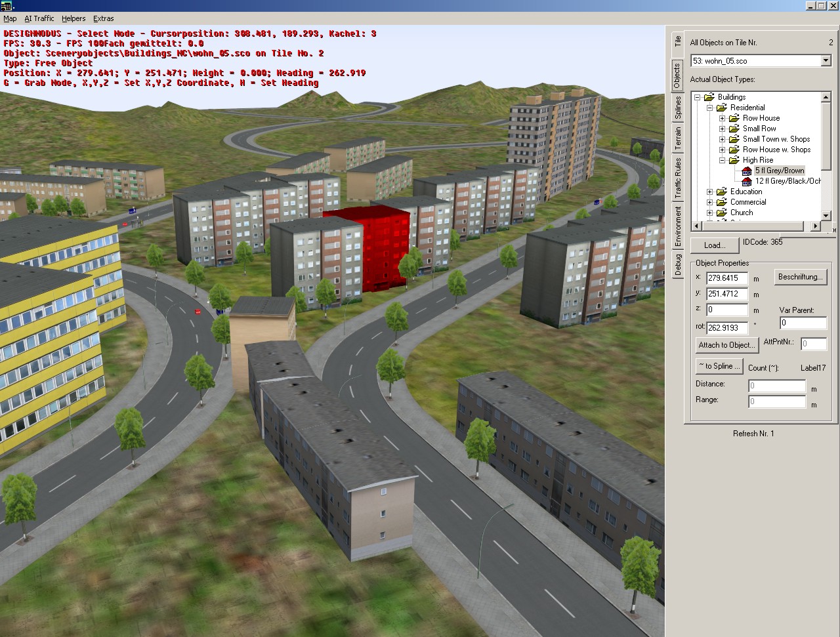Click the object tree scroll-down arrow
The height and width of the screenshot is (637, 840).
pyautogui.click(x=826, y=215)
